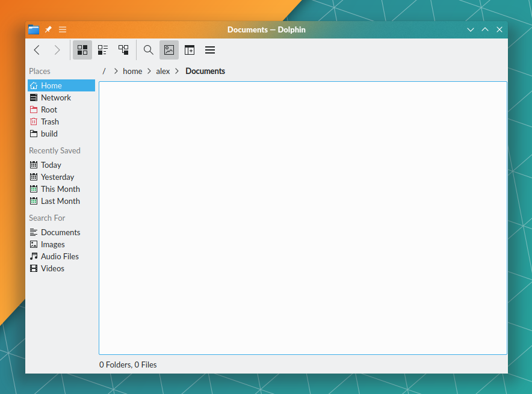The height and width of the screenshot is (394, 532).
Task: Navigate to home in the breadcrumb
Action: coord(132,71)
